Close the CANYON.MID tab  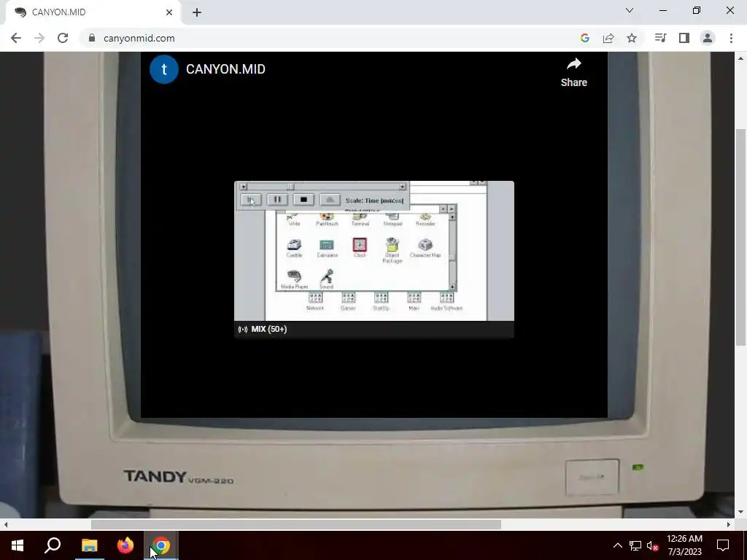pos(169,12)
